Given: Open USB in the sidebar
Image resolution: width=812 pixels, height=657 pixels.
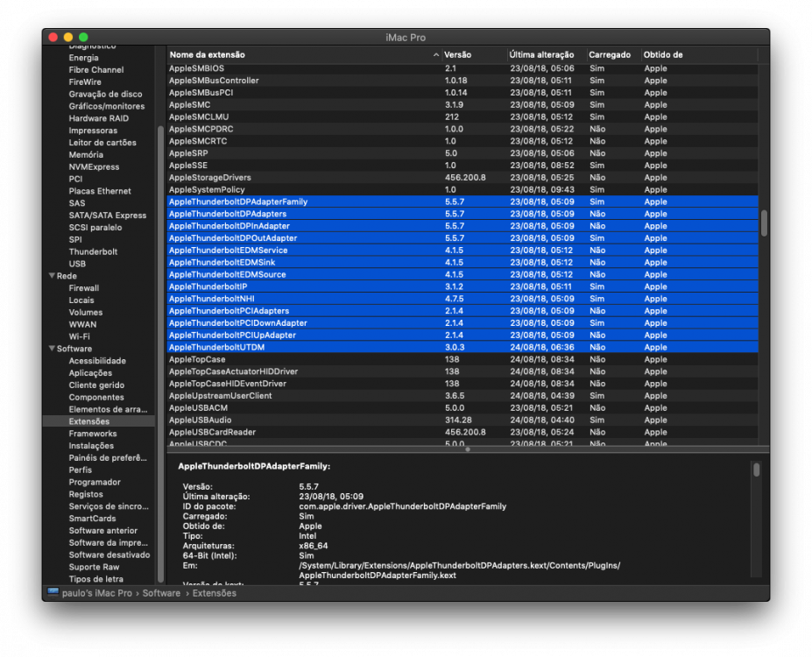Looking at the screenshot, I should pos(77,264).
